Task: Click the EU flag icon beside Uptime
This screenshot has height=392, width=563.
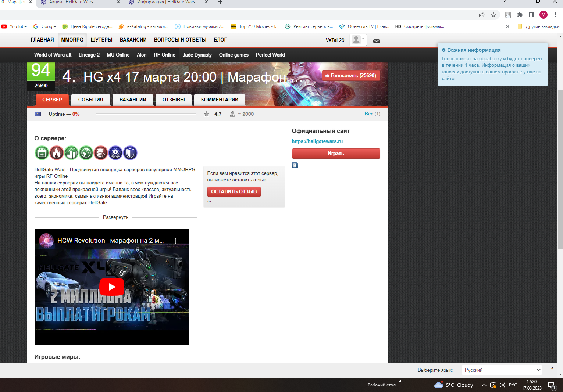Action: click(38, 114)
